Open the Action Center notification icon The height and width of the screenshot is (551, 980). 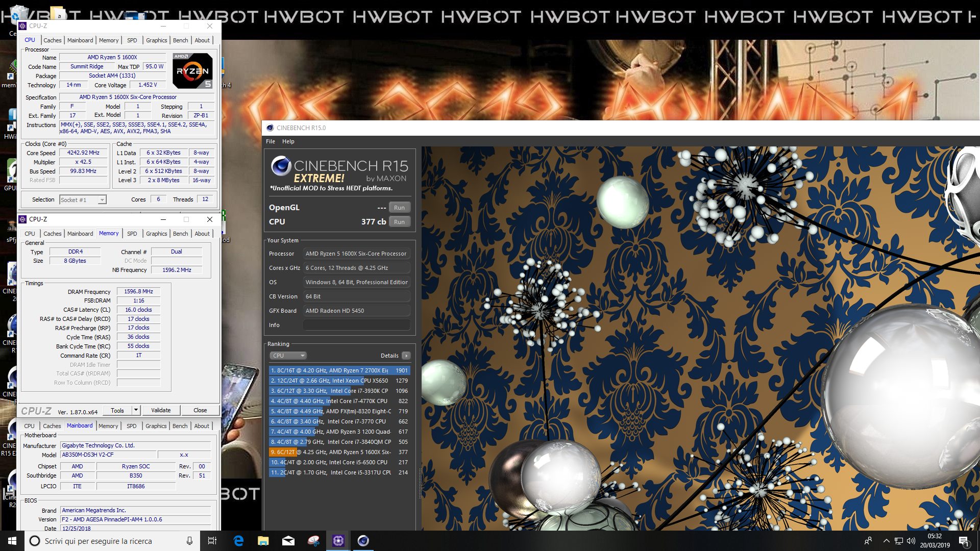pos(964,541)
